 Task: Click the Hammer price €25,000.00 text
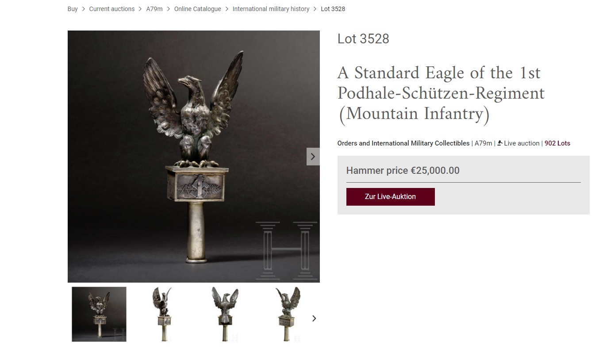pyautogui.click(x=403, y=170)
